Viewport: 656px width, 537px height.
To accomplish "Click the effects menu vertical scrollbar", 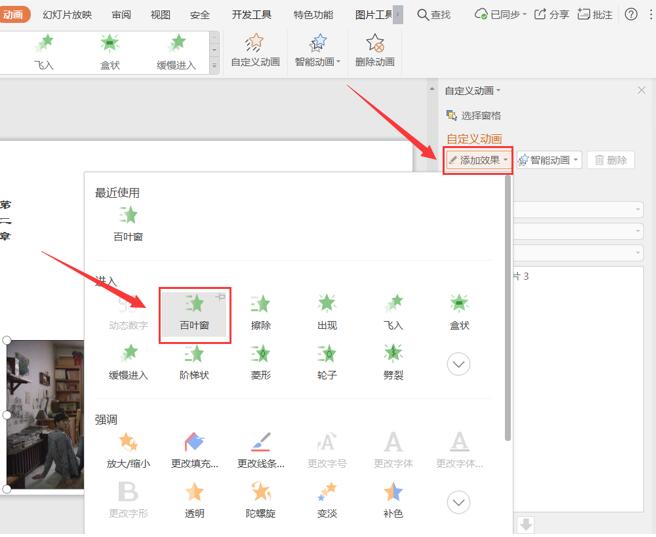I will tap(508, 307).
